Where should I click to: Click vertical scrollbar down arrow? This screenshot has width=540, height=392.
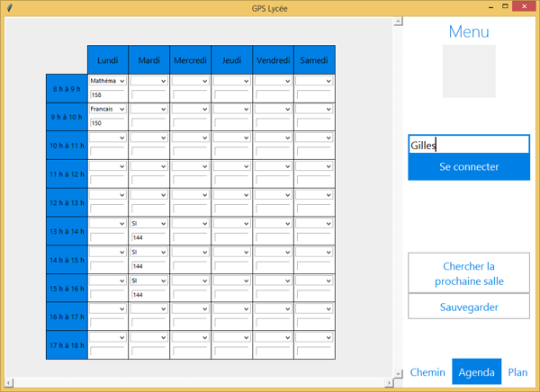click(398, 373)
